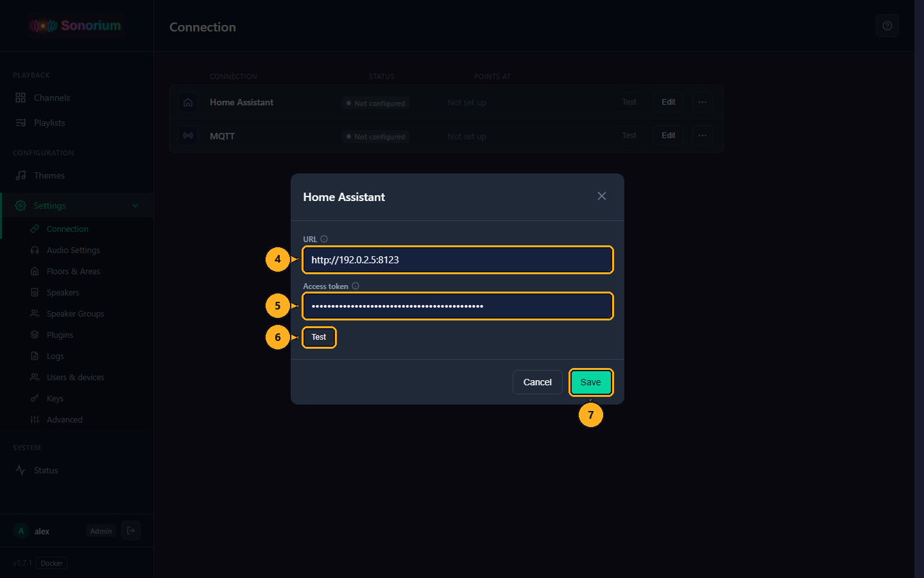Click the Channels grid icon in sidebar
This screenshot has height=578, width=924.
pyautogui.click(x=21, y=98)
